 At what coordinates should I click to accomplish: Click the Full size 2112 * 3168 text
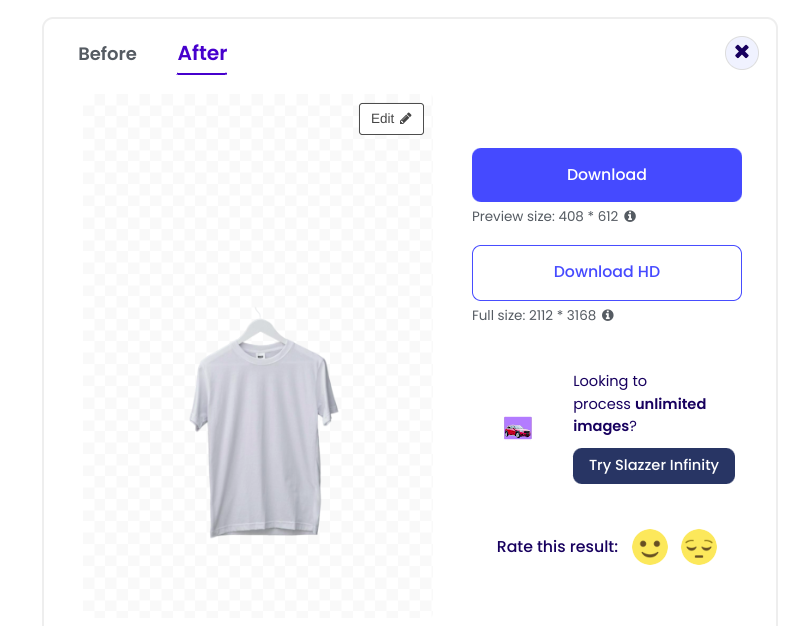(534, 316)
